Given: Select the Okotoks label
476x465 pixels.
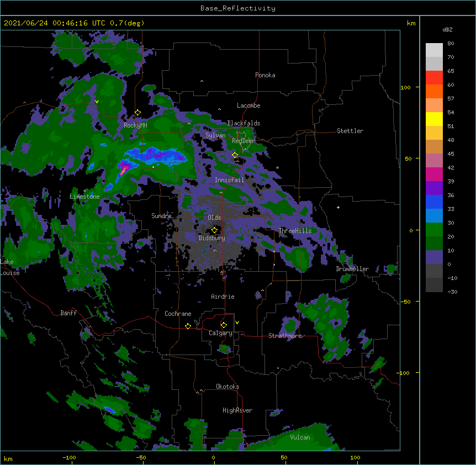Looking at the screenshot, I should click(x=228, y=387).
